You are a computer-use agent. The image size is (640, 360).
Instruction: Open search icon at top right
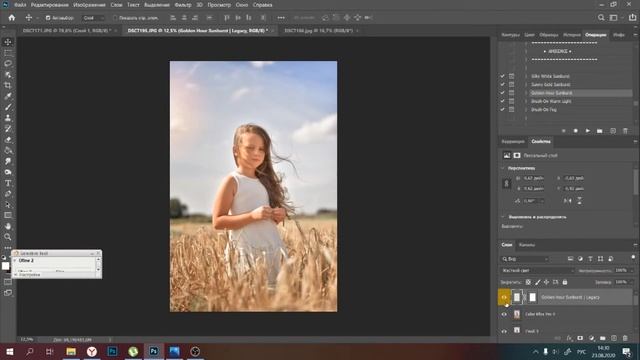(x=601, y=18)
